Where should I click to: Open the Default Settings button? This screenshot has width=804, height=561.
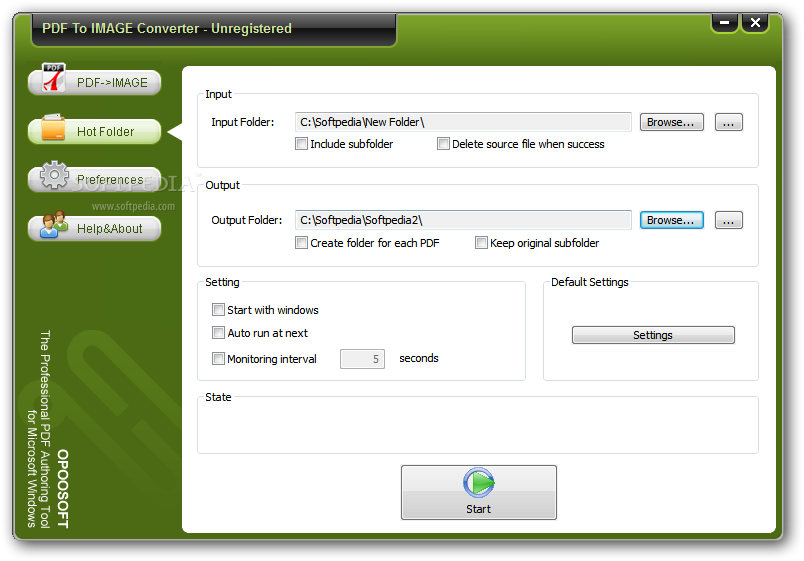(x=653, y=335)
